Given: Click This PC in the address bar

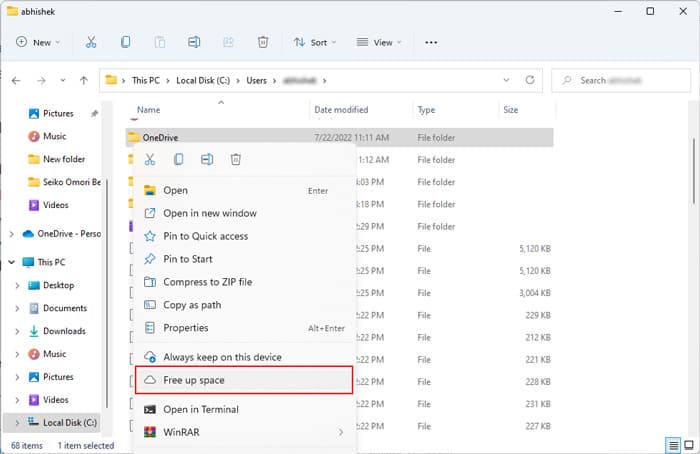Looking at the screenshot, I should (x=146, y=80).
